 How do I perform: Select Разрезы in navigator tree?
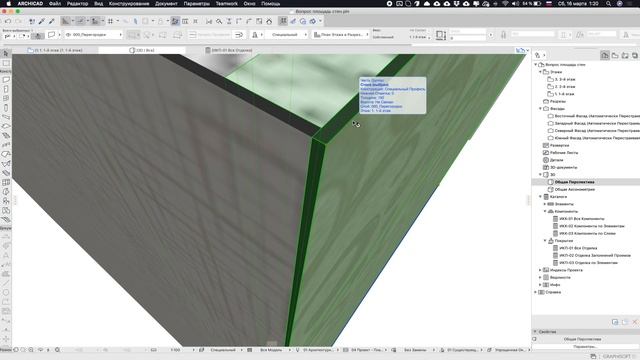click(558, 101)
